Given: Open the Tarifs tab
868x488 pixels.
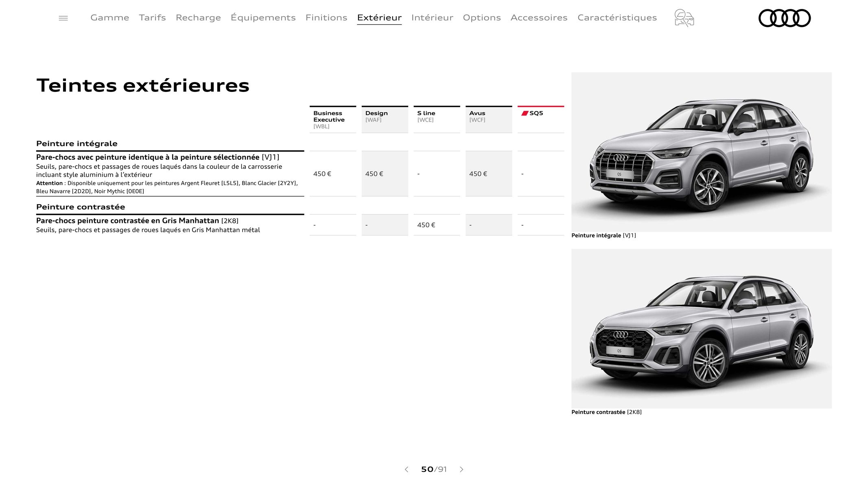Looking at the screenshot, I should pyautogui.click(x=152, y=17).
